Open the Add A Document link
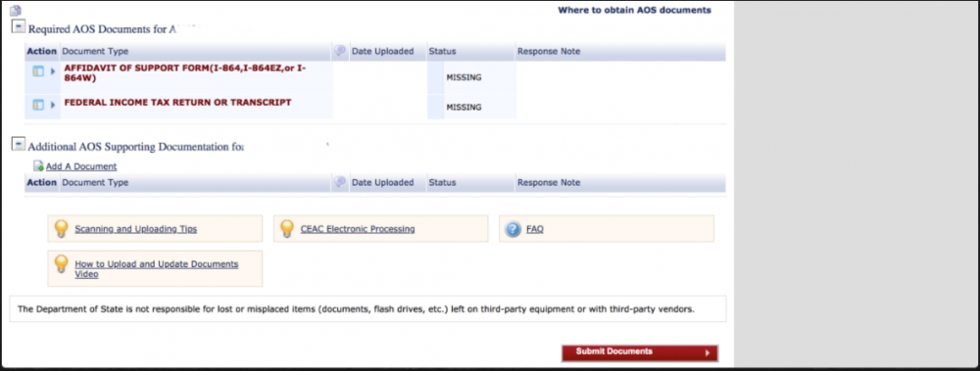Image resolution: width=980 pixels, height=371 pixels. (x=81, y=166)
